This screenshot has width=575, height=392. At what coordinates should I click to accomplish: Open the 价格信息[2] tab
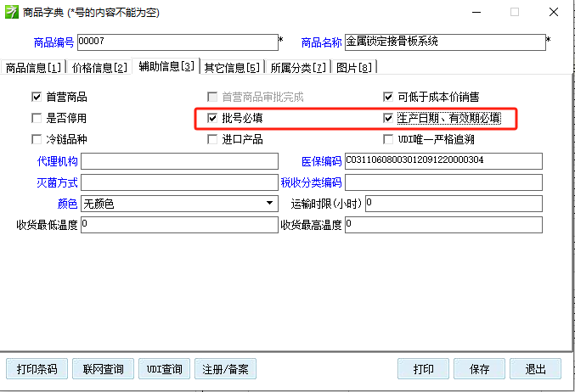pyautogui.click(x=100, y=67)
